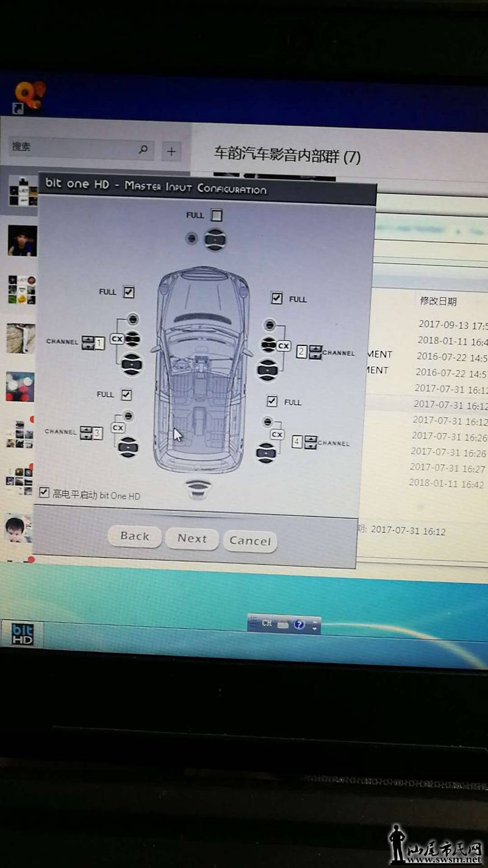Click the front left woofer speaker icon
This screenshot has width=488, height=868.
click(132, 364)
